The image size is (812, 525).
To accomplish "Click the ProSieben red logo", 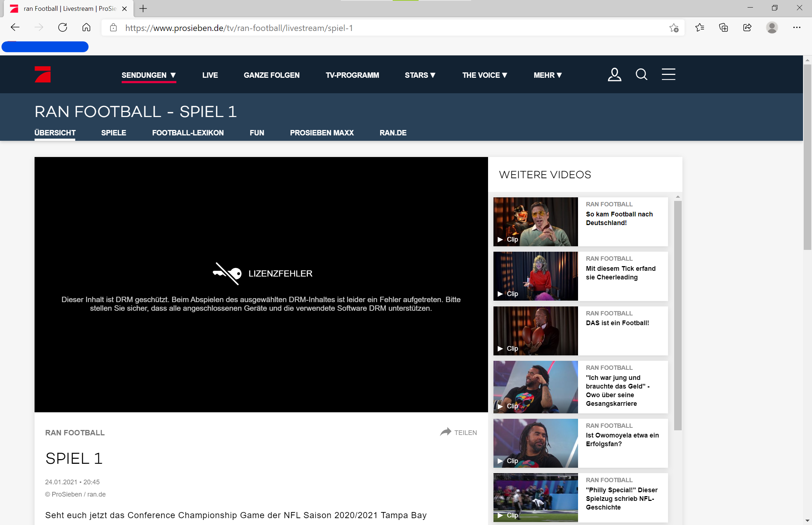I will 42,75.
